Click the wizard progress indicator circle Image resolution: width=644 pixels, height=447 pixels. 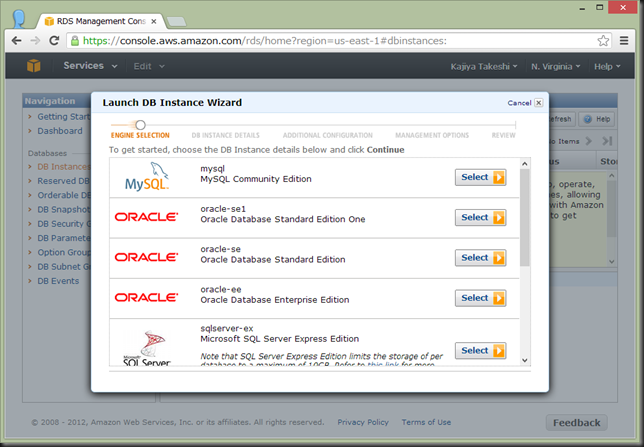pyautogui.click(x=140, y=124)
